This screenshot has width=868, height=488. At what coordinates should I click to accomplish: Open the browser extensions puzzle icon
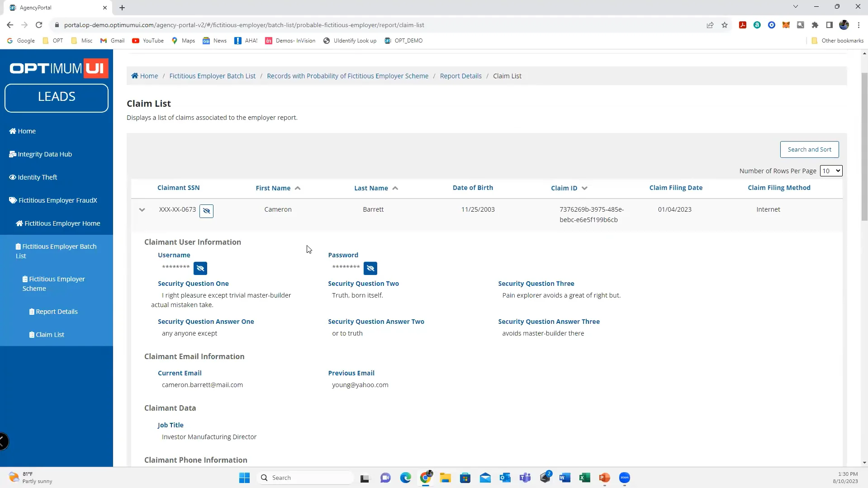click(815, 25)
